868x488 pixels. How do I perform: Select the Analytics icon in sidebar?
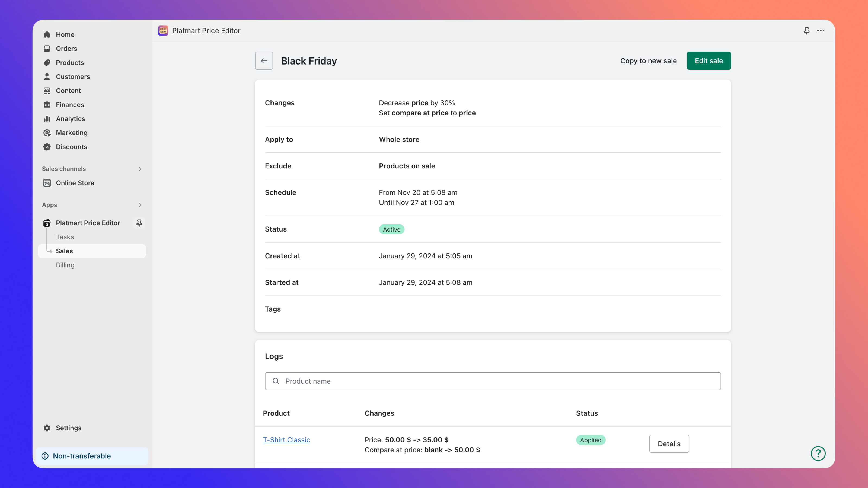[47, 118]
